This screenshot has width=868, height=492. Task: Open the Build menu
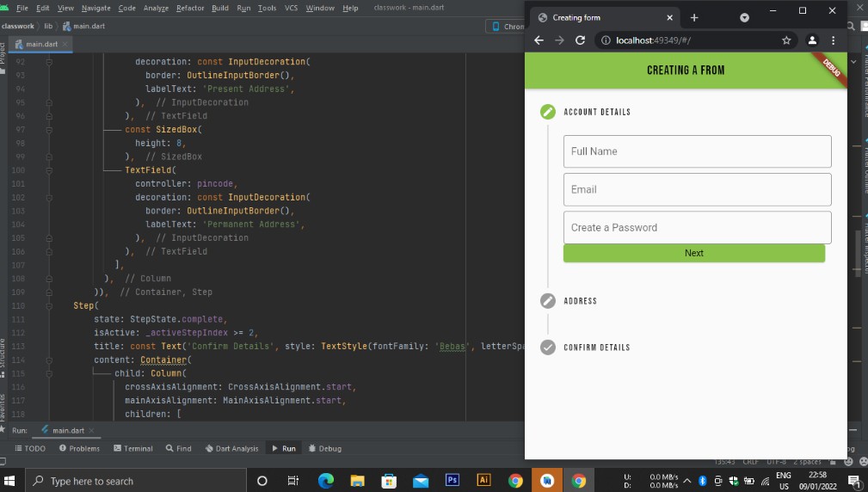point(219,8)
